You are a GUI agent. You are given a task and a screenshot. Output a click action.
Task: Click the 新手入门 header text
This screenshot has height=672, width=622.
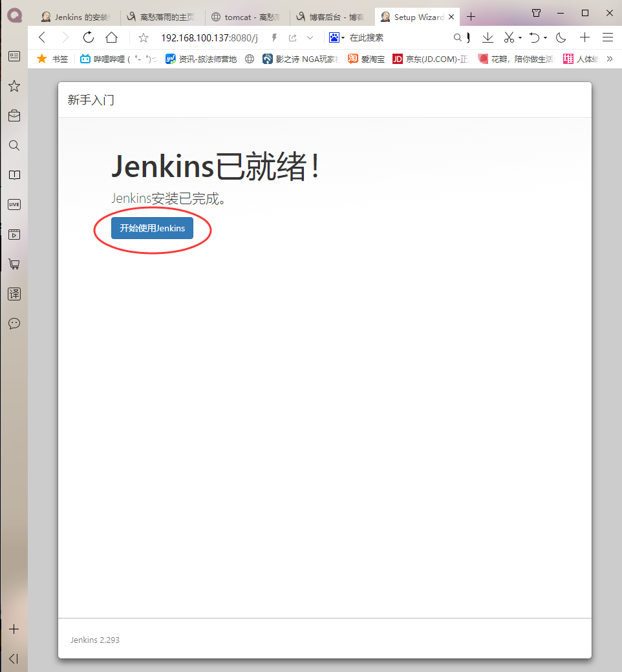pyautogui.click(x=91, y=100)
